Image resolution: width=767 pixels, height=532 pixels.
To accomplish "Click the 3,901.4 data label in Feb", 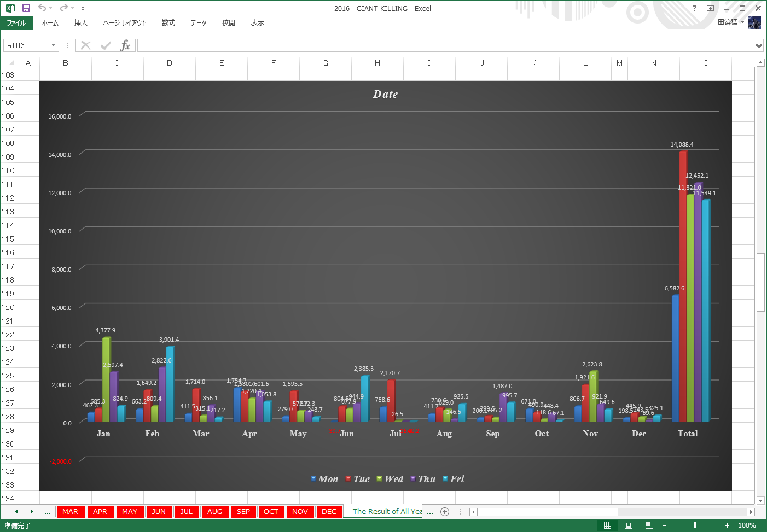I will (x=169, y=340).
